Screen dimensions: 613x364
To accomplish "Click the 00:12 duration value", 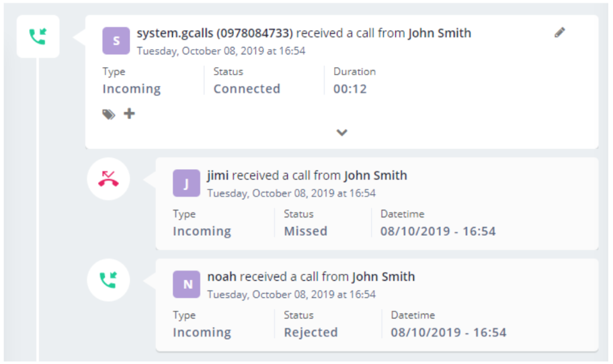I will coord(350,89).
